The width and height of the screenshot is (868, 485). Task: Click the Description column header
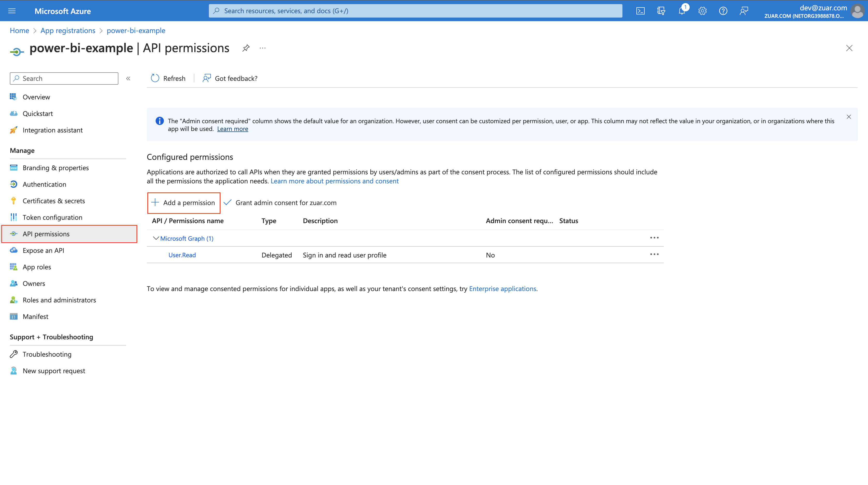[x=320, y=221]
